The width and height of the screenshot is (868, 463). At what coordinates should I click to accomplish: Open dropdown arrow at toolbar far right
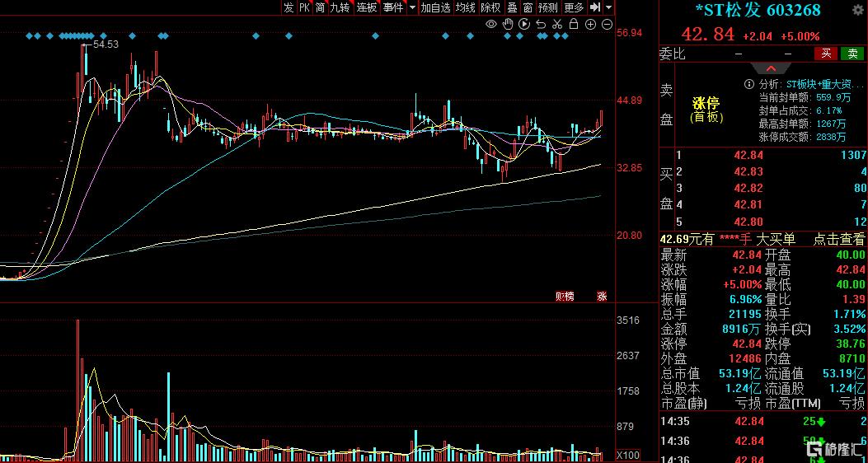click(609, 7)
